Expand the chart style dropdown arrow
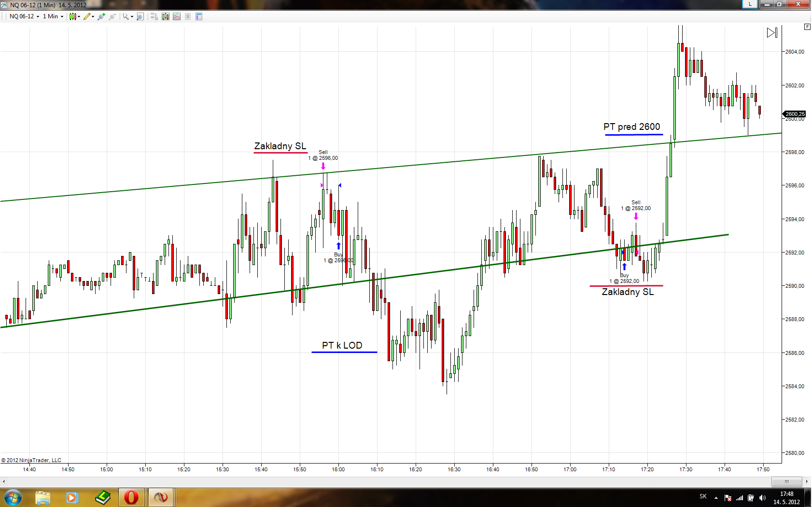This screenshot has width=812, height=507. [79, 16]
